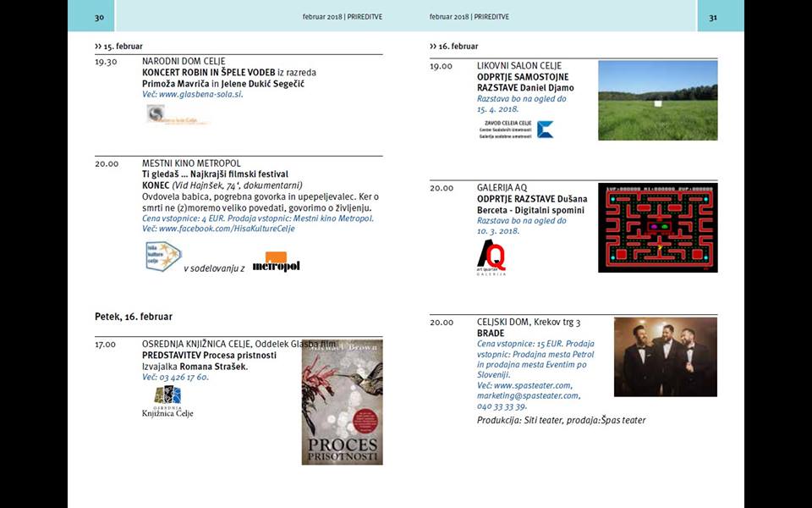Click page number 31 in header

(712, 17)
